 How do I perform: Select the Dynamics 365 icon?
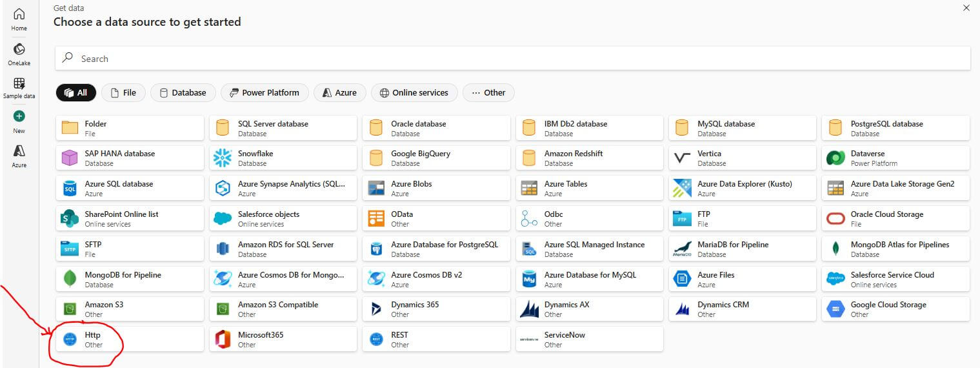pyautogui.click(x=376, y=309)
